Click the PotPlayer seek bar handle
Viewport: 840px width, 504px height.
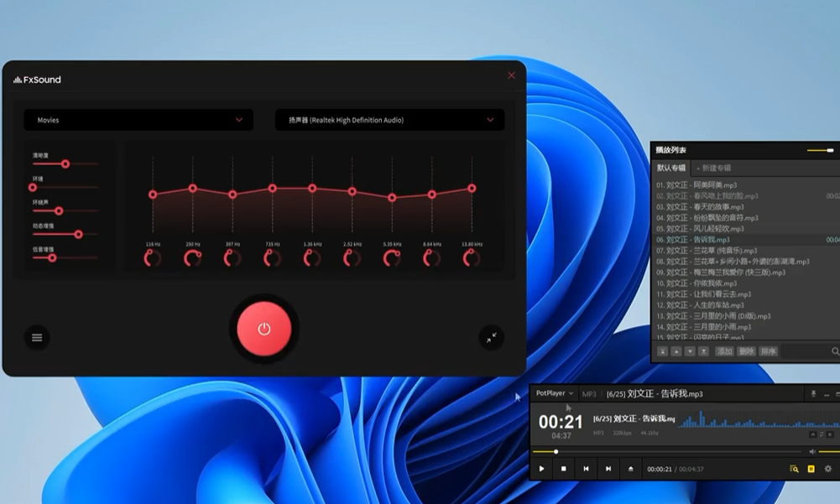click(x=556, y=452)
